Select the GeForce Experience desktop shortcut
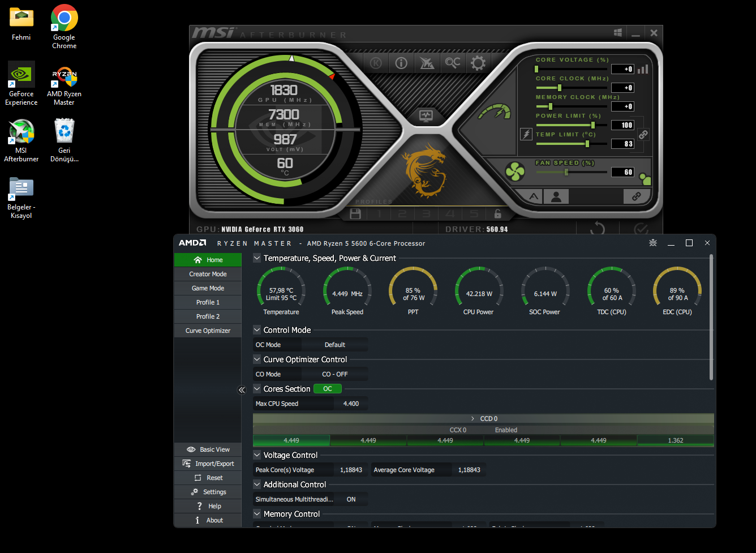The image size is (756, 553). click(22, 83)
